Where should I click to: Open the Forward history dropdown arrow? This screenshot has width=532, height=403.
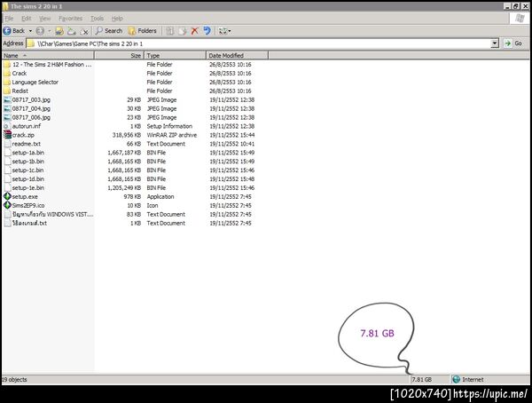pos(49,31)
